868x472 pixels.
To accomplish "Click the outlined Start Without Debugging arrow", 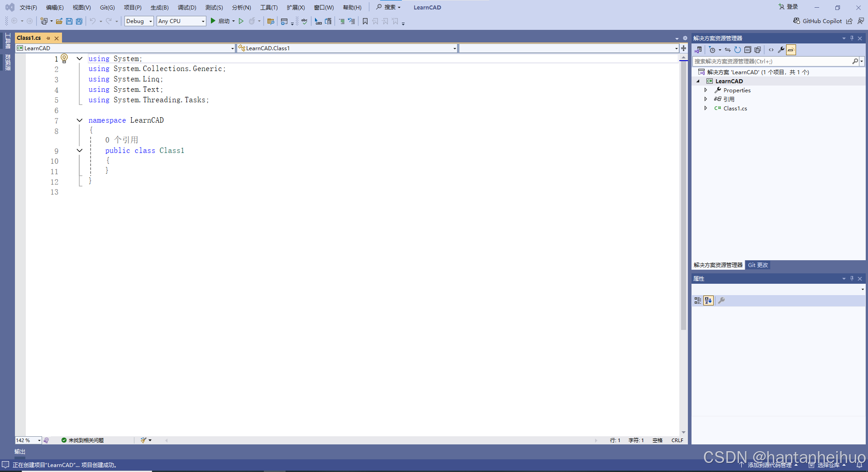I will coord(241,21).
